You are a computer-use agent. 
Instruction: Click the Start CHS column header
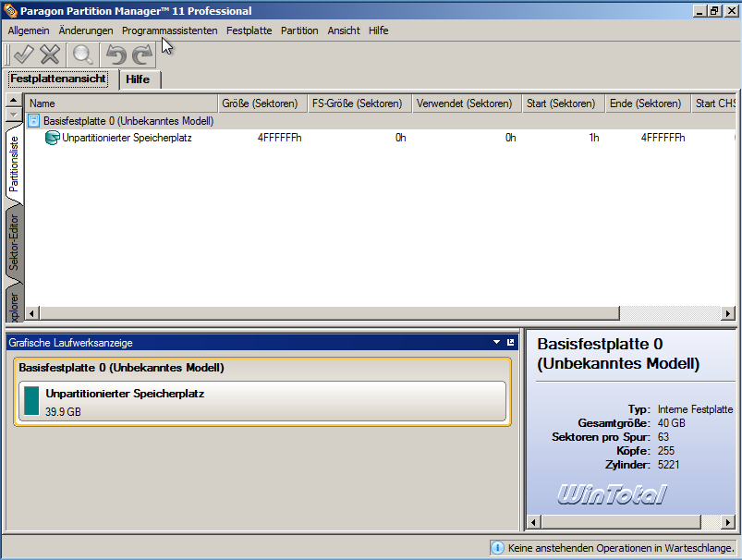(713, 103)
